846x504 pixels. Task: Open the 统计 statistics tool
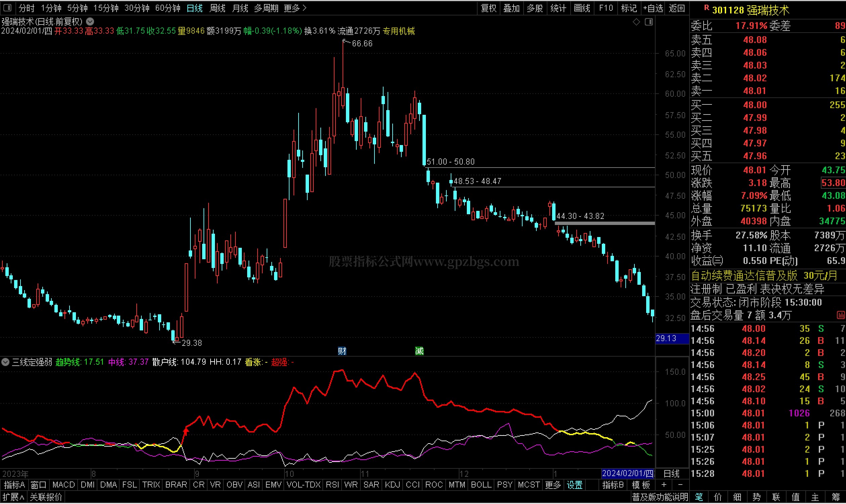tap(558, 8)
